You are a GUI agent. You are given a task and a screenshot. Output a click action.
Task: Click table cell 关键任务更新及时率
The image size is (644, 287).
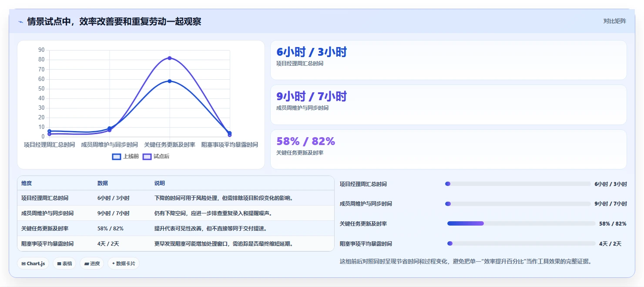tap(44, 229)
